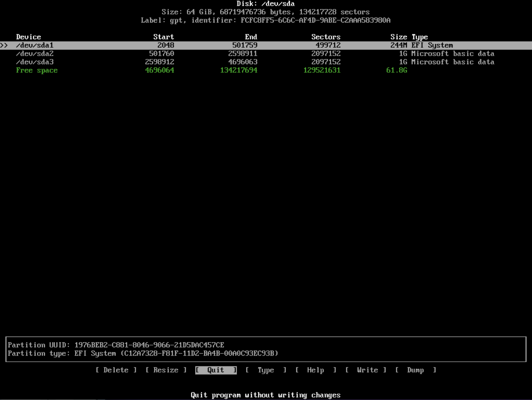Screen dimensions: 532x400
Task: Open the Type menu option
Action: pyautogui.click(x=266, y=370)
